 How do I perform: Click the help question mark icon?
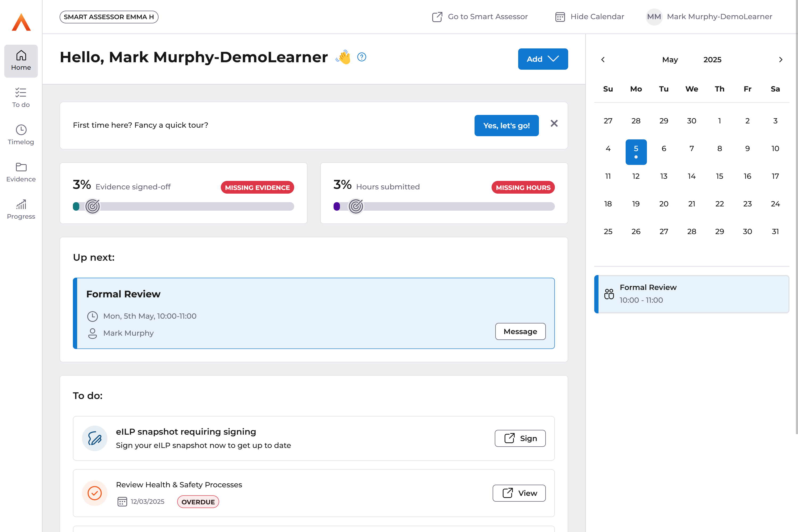click(x=362, y=57)
